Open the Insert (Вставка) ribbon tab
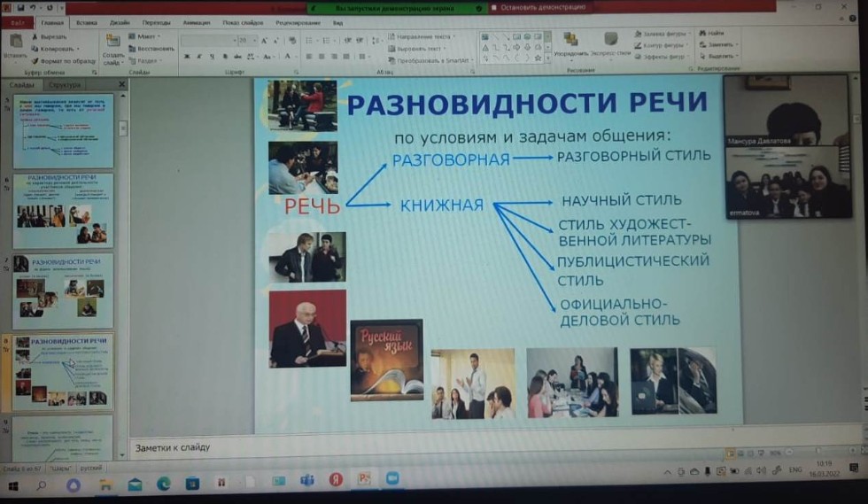This screenshot has width=868, height=504. coord(87,21)
